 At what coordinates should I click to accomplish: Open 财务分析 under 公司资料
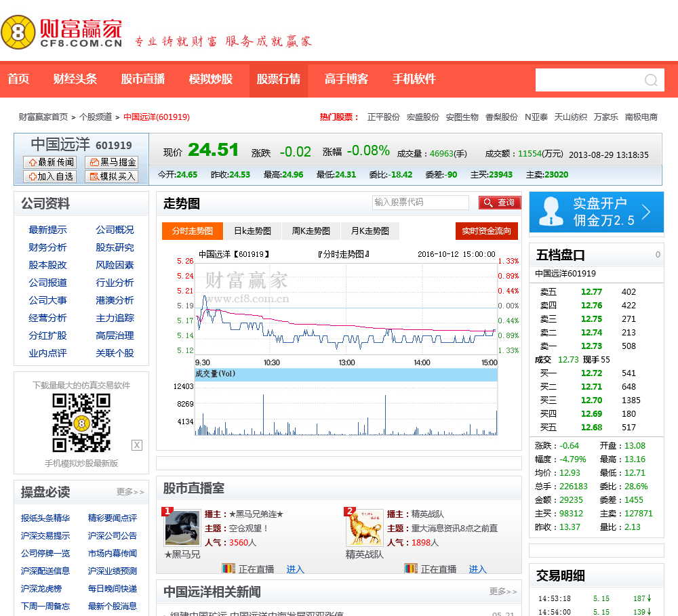tap(47, 247)
